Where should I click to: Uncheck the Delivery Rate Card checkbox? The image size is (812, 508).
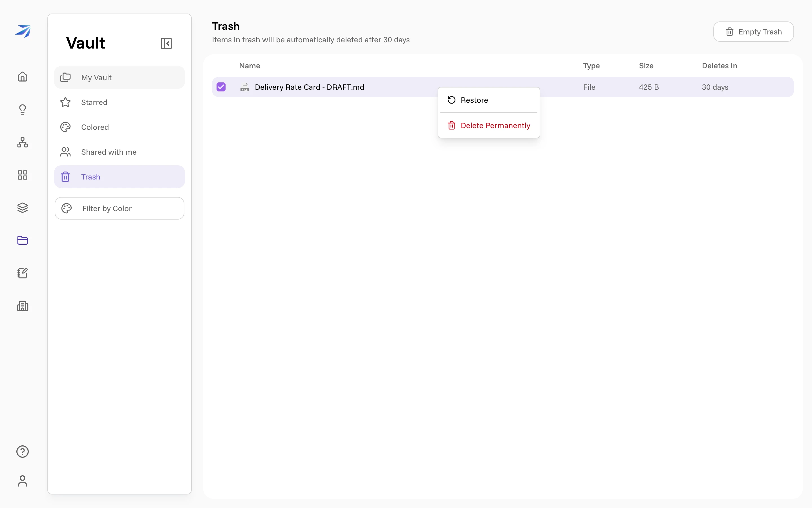pos(221,87)
